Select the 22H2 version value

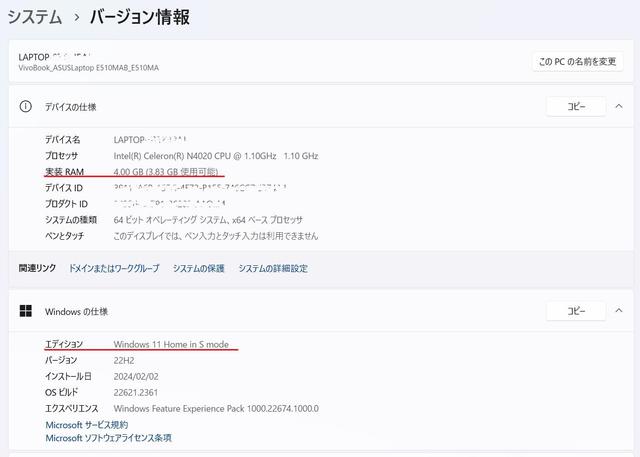pos(124,360)
